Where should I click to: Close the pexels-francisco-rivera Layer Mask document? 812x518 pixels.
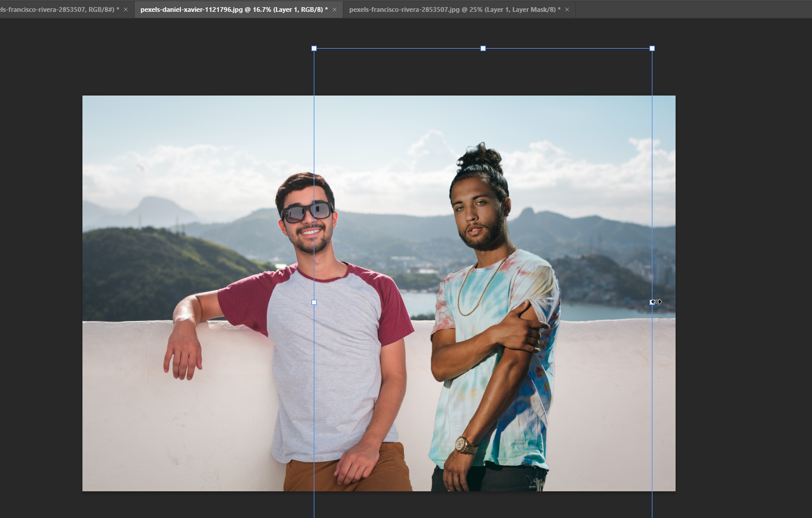point(566,9)
